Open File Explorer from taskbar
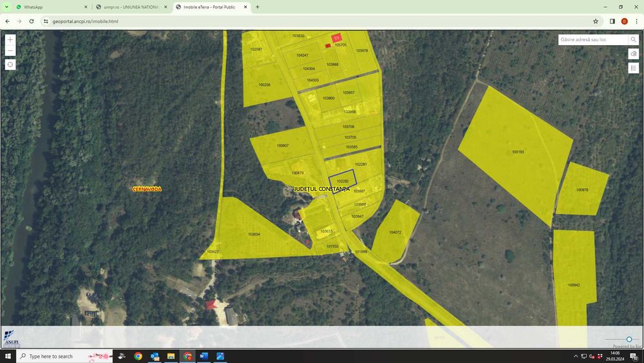The width and height of the screenshot is (644, 363). point(171,356)
